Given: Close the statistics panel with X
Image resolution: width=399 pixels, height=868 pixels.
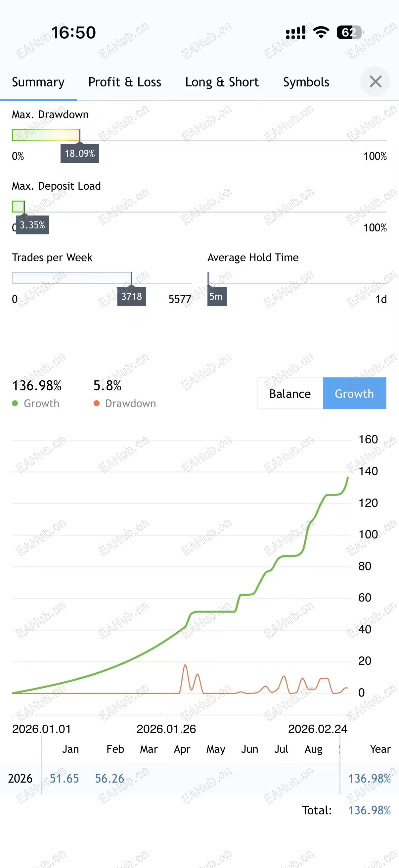Looking at the screenshot, I should [x=375, y=81].
